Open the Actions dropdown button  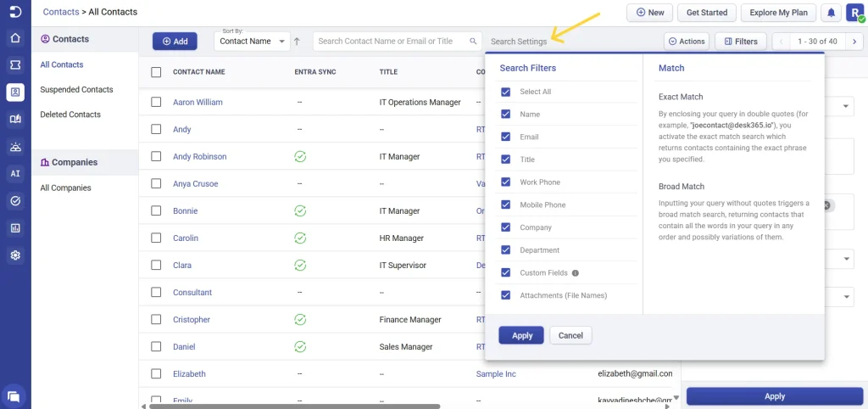[x=687, y=41]
